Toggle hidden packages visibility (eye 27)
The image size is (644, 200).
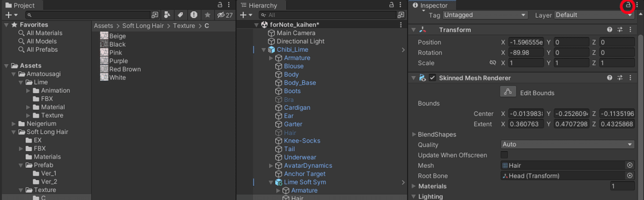[225, 15]
